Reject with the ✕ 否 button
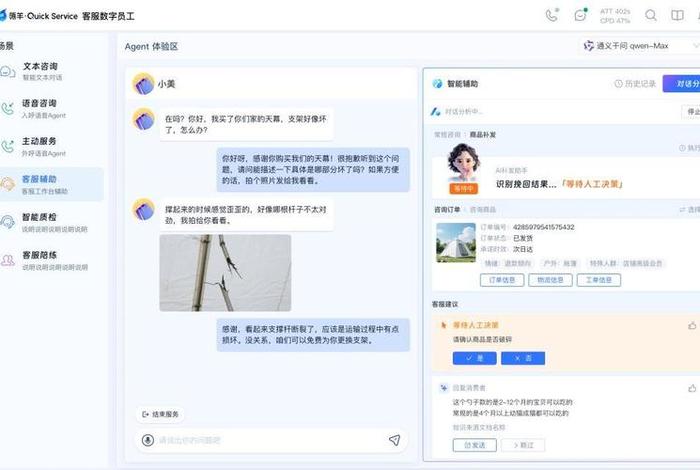The image size is (700, 470). (523, 358)
